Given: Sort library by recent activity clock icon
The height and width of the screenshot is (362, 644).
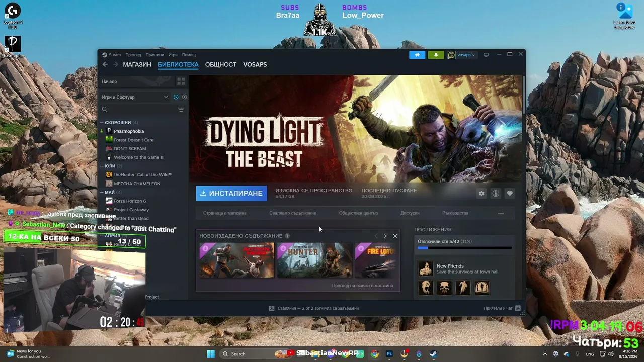Looking at the screenshot, I should pos(176,97).
